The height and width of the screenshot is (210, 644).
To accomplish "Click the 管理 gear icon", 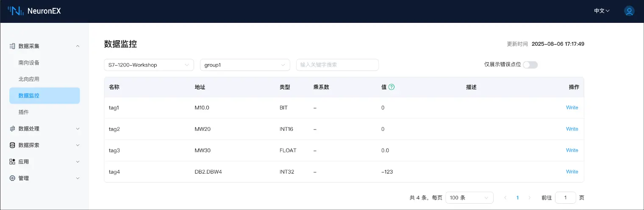I will point(12,178).
